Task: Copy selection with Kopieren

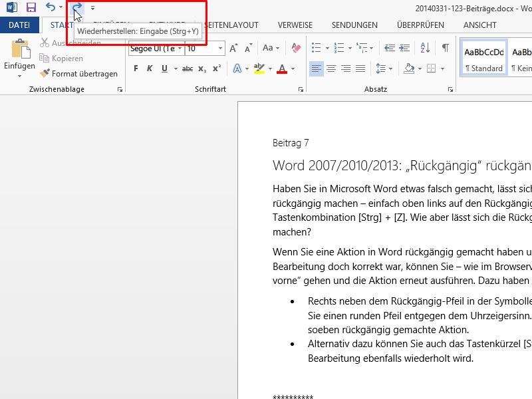Action: coord(61,59)
